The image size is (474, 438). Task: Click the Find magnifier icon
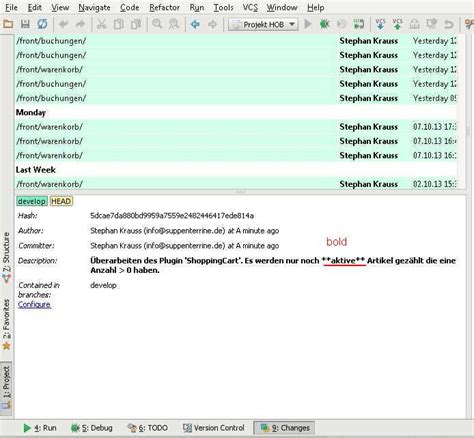point(157,24)
